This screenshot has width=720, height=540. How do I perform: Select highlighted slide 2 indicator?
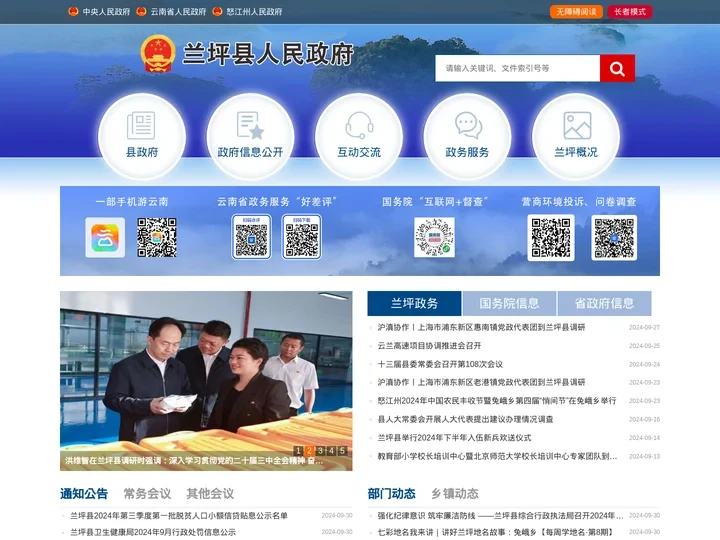click(x=309, y=450)
